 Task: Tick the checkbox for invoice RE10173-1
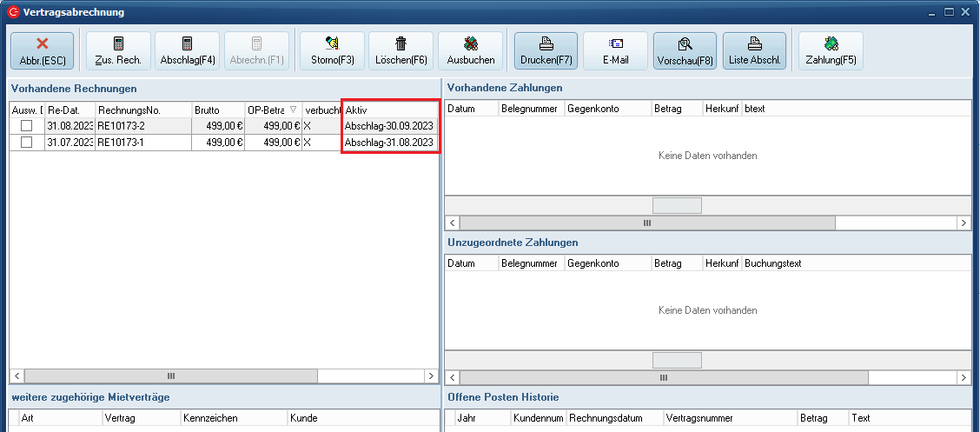[27, 143]
